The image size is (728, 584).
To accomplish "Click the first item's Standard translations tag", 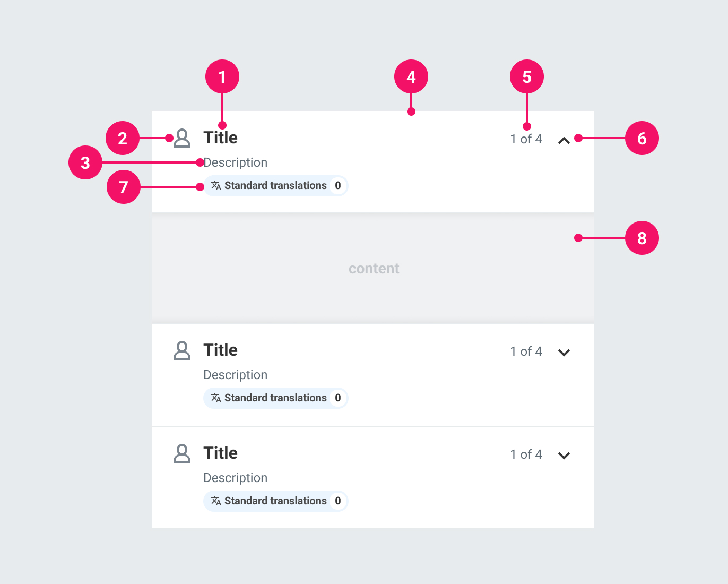I will pos(275,186).
